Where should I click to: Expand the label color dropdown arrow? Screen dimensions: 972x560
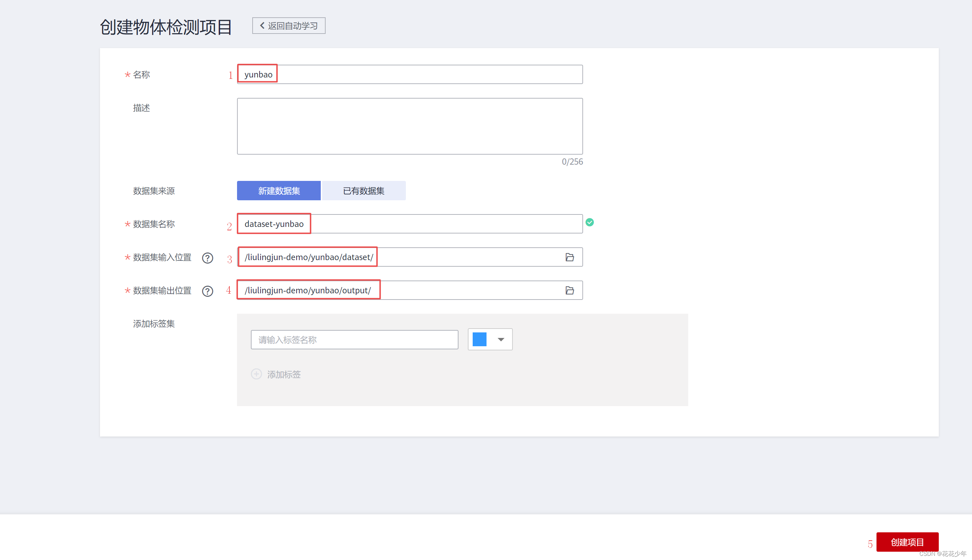click(x=500, y=339)
